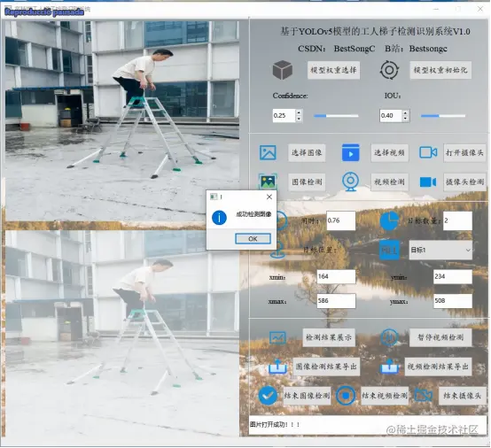Image resolution: width=491 pixels, height=448 pixels.
Task: Click the xmin field showing 164
Action: point(336,276)
